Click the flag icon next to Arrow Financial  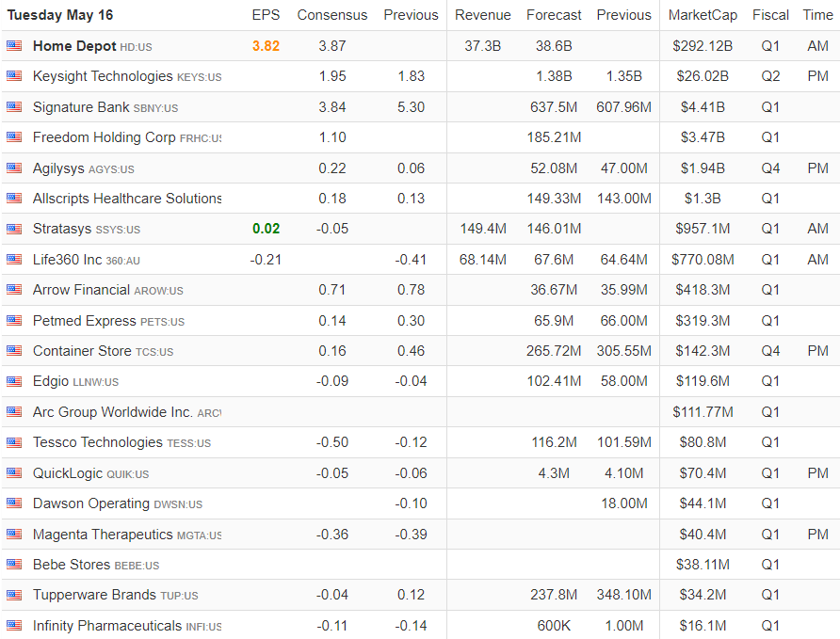coord(14,290)
